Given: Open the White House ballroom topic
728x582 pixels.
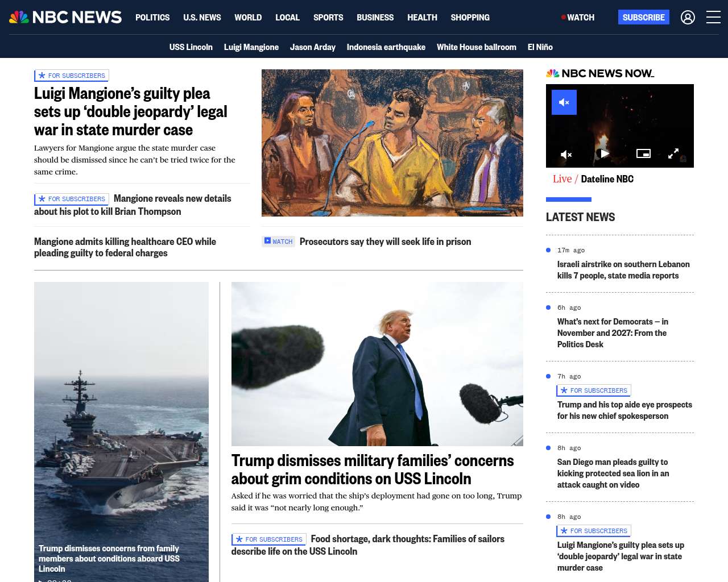Looking at the screenshot, I should pyautogui.click(x=476, y=47).
